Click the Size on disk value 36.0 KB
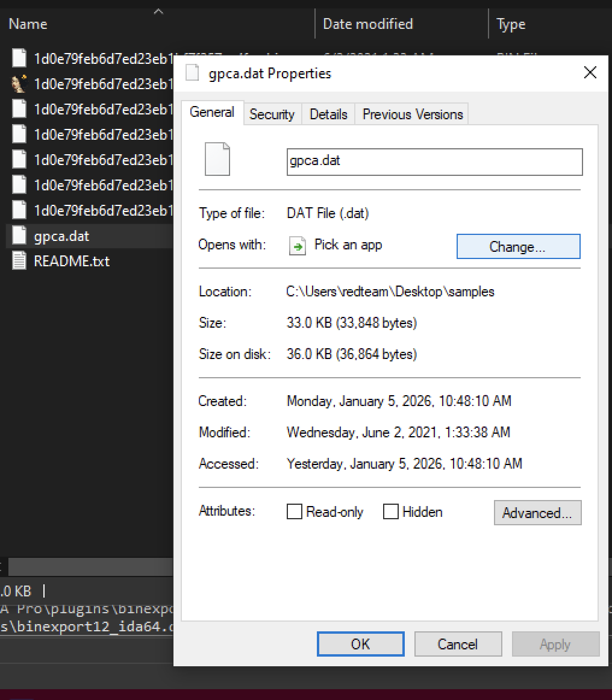 click(352, 354)
